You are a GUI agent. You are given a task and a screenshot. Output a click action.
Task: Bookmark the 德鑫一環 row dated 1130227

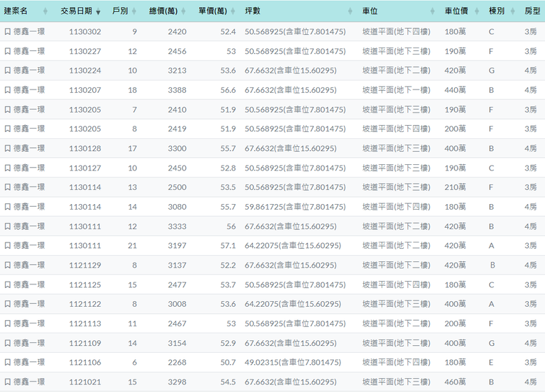point(8,51)
